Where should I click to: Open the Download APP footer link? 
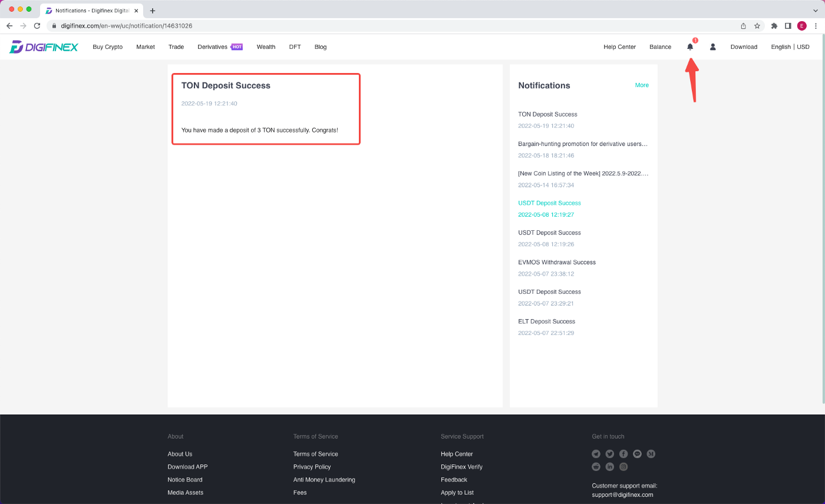point(187,467)
